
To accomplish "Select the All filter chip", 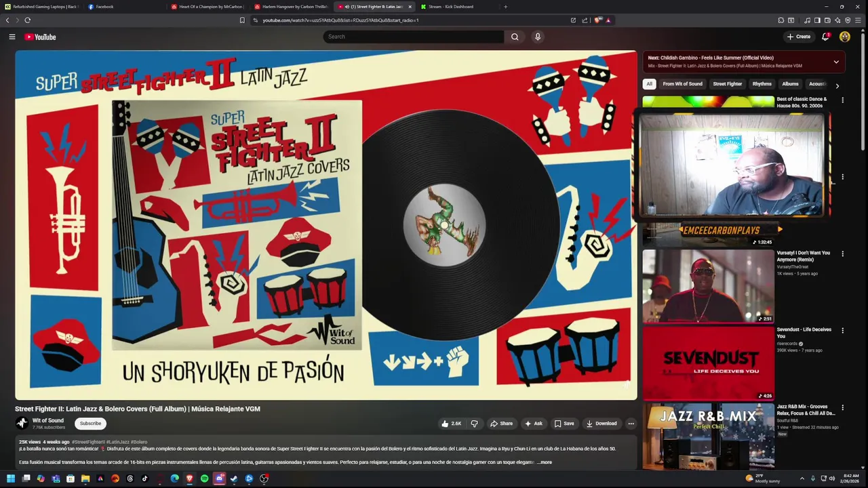I will point(649,84).
